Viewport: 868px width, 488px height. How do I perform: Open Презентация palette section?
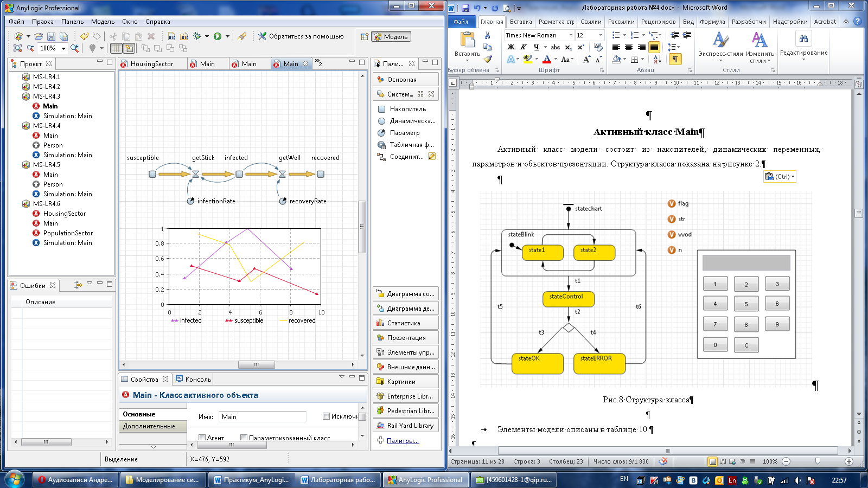pyautogui.click(x=406, y=337)
